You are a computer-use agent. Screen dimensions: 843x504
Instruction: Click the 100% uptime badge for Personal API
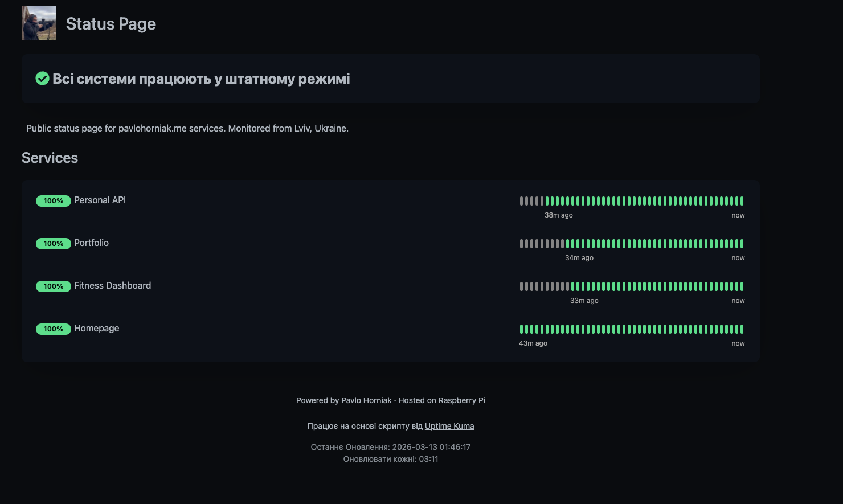[53, 200]
